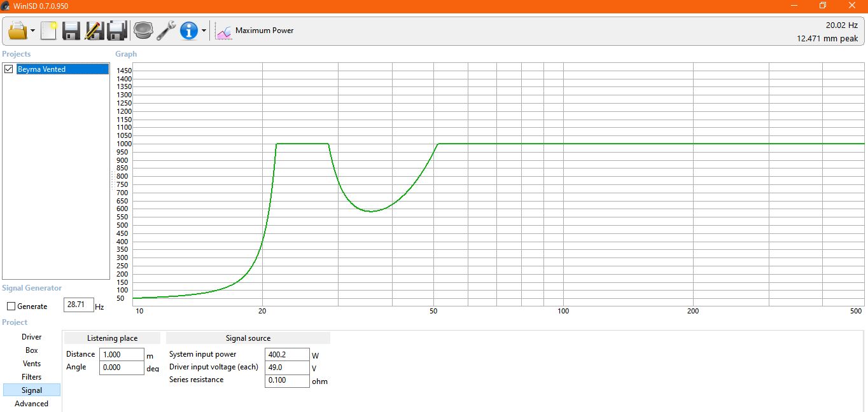
Task: Open the Maximum Power graph type selector
Action: coord(264,31)
